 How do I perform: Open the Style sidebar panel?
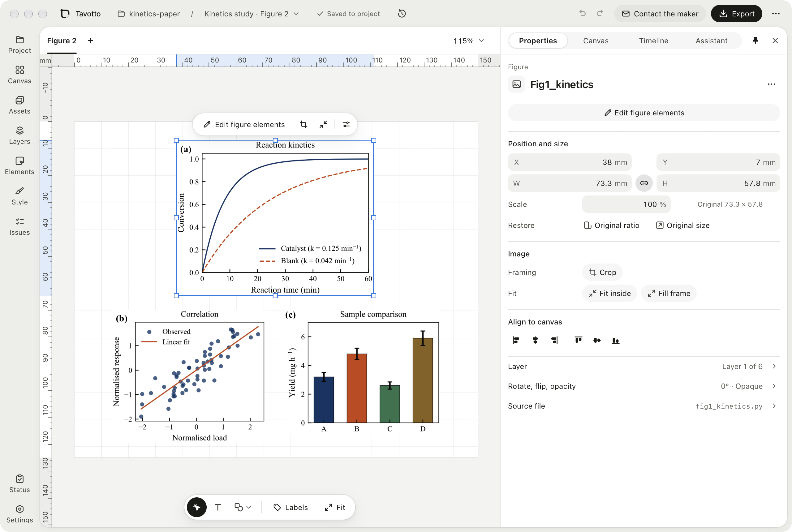click(20, 196)
